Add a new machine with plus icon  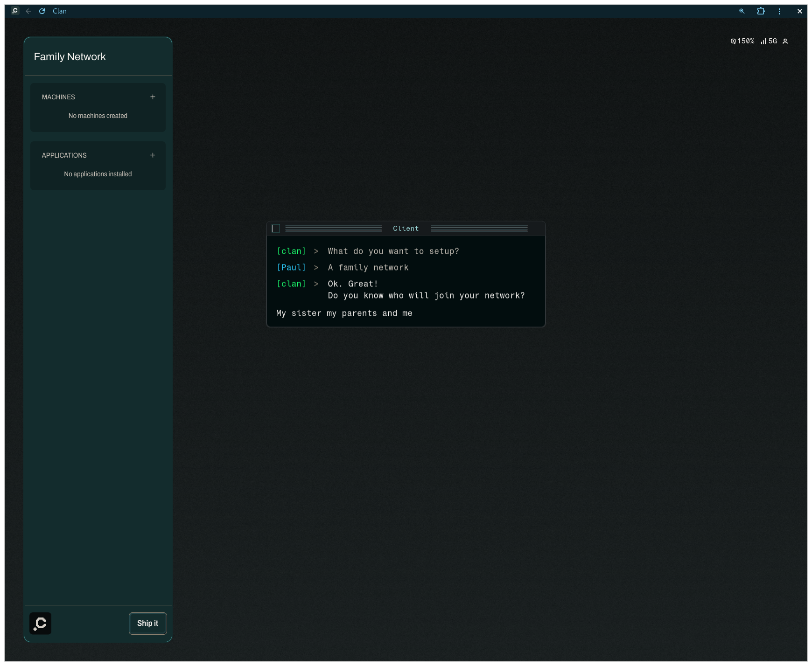[x=153, y=97]
